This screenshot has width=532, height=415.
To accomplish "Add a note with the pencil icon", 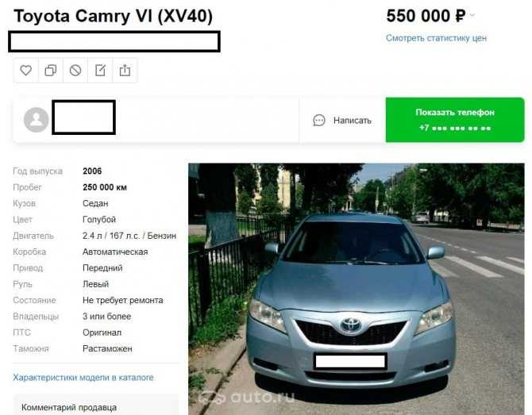I will [x=100, y=71].
